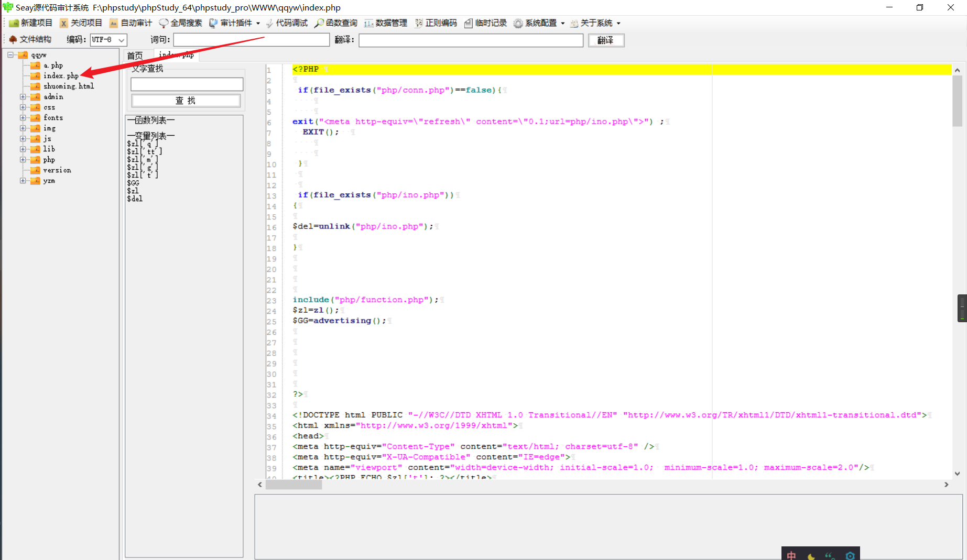
Task: Click the 查找 search button
Action: pos(186,100)
